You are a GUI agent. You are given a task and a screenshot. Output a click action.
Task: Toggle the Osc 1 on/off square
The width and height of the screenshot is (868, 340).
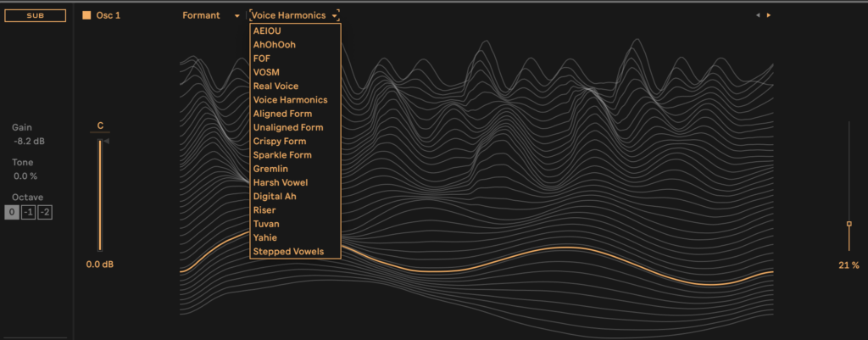coord(86,15)
